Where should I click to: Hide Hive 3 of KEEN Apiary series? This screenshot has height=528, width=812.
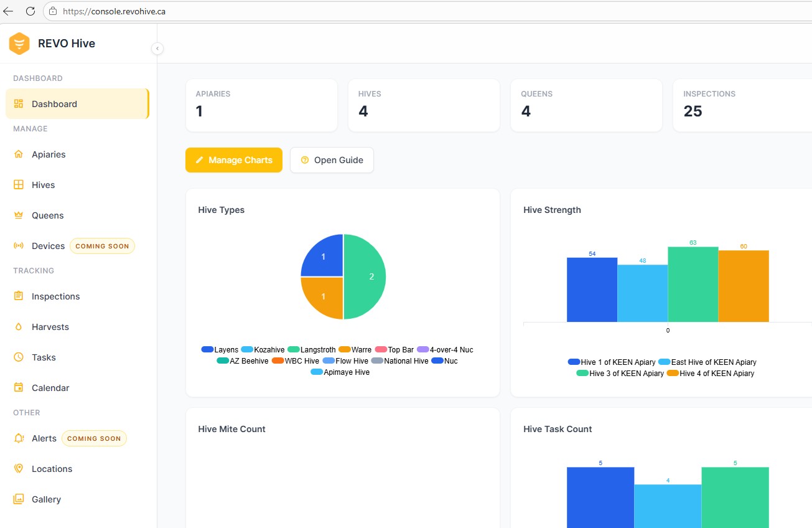pos(620,374)
